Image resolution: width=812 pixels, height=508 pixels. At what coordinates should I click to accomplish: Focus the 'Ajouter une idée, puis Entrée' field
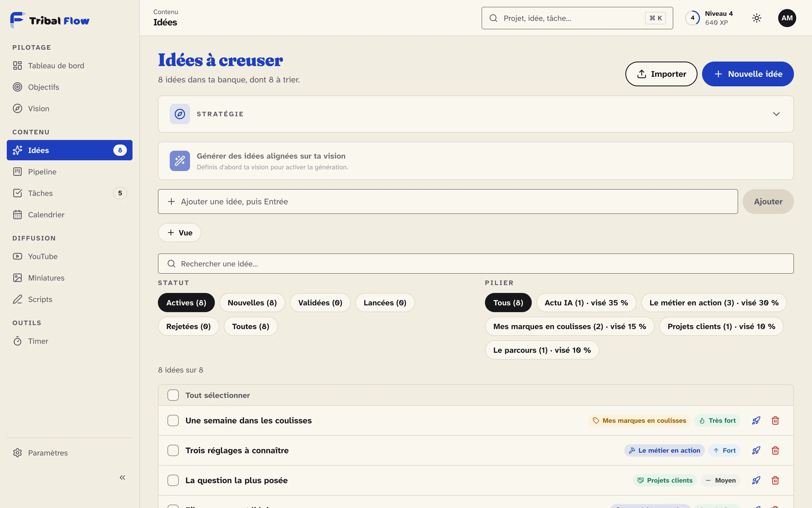pos(448,202)
